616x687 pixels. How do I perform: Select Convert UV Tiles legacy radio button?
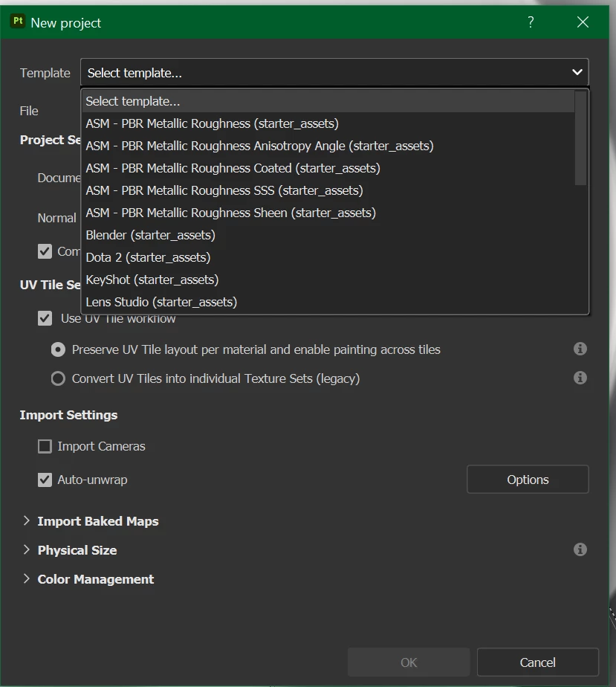(58, 378)
